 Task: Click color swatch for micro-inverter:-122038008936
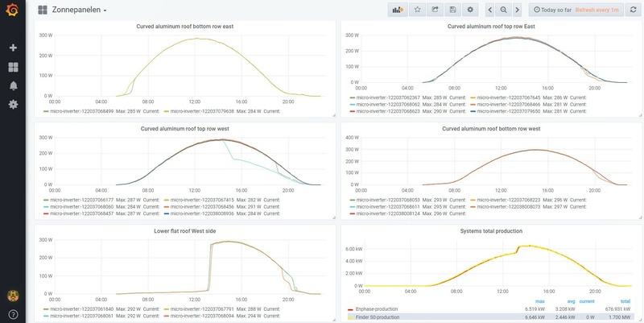click(x=167, y=214)
